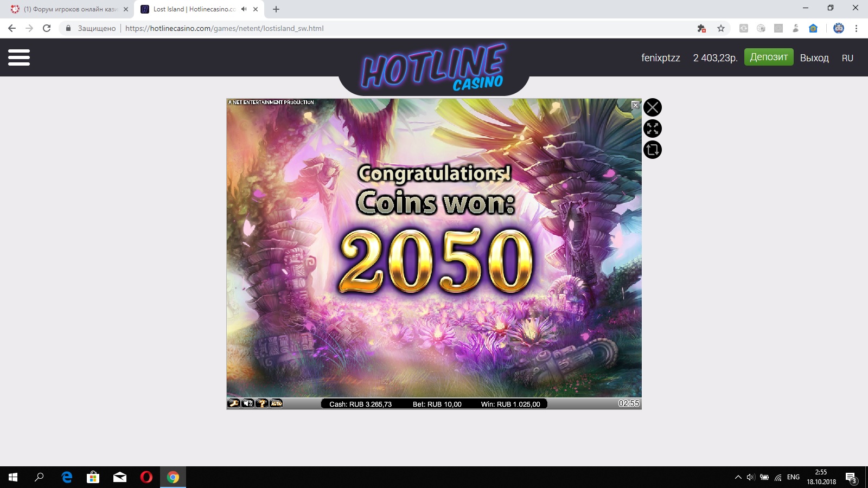Click the Cash: RUB 3.265,73 readout

tap(360, 404)
